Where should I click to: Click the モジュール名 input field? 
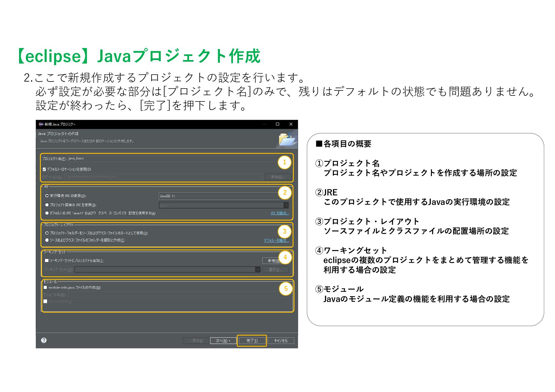point(179,294)
